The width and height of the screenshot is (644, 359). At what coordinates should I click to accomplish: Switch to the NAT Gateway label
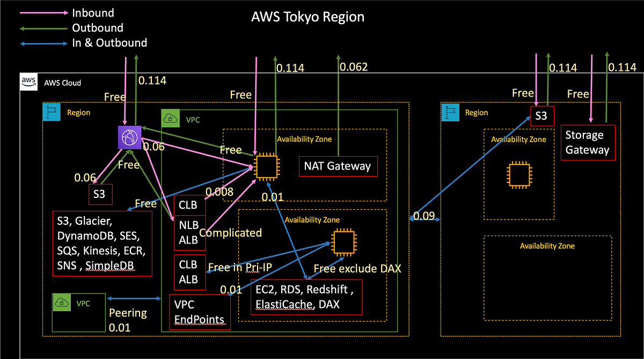338,166
